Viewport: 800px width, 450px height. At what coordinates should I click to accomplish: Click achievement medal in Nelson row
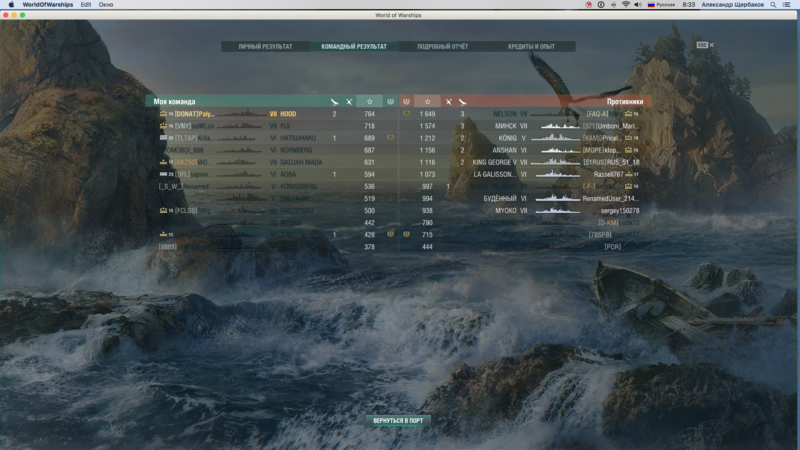(406, 113)
